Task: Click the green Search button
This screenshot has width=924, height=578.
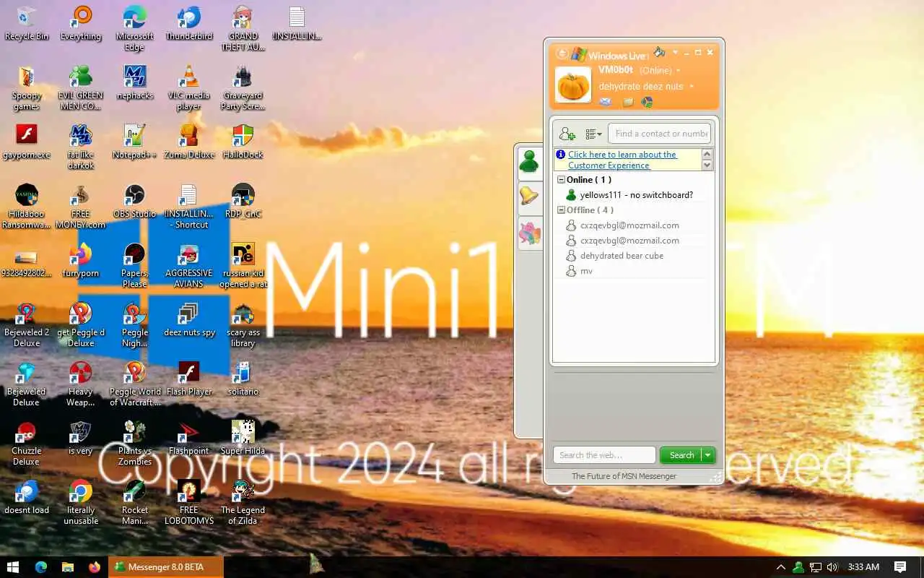Action: (x=681, y=455)
